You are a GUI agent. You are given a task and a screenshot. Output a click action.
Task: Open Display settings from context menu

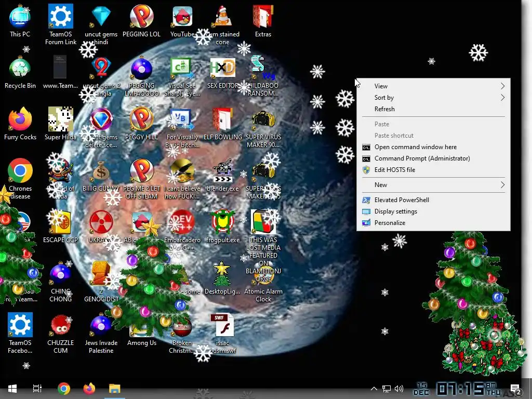point(433,211)
